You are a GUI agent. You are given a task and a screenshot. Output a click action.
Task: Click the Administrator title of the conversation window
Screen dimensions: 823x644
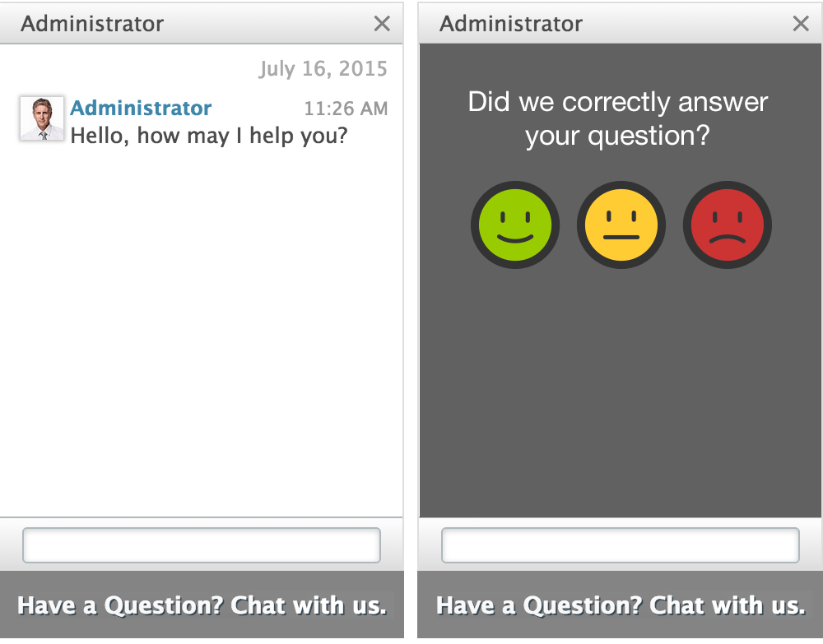92,24
